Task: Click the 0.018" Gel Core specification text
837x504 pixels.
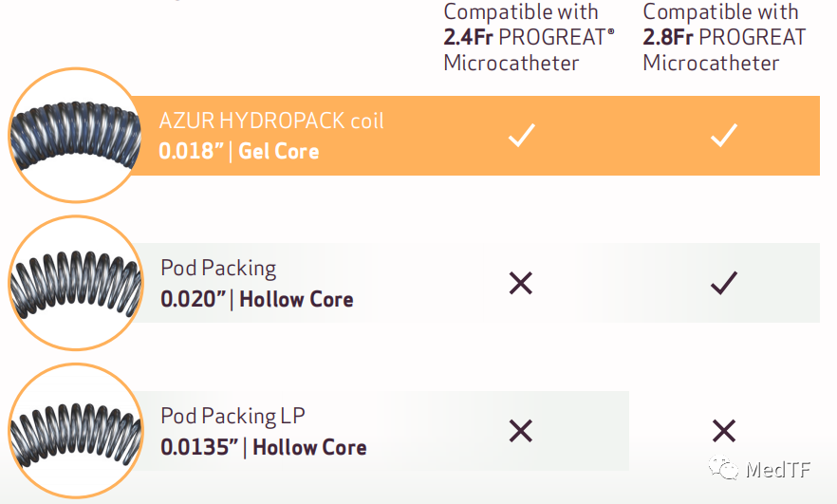Action: point(239,152)
